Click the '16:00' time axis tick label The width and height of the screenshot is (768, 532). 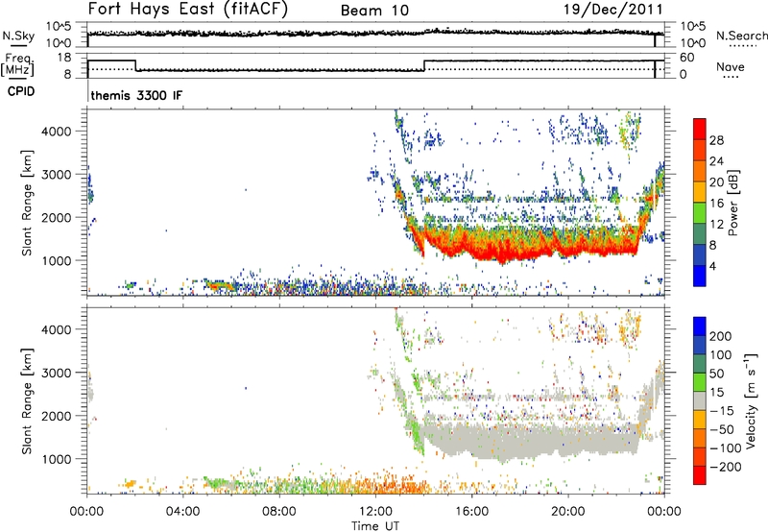pos(471,511)
